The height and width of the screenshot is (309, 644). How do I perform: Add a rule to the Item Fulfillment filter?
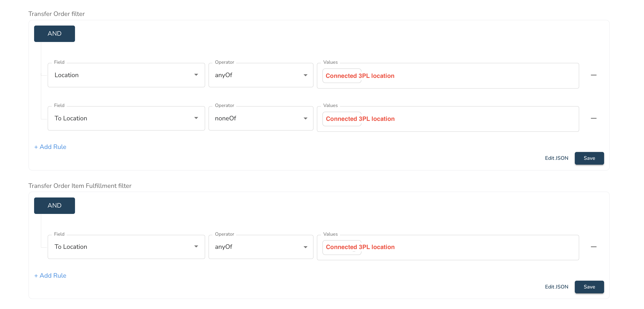tap(50, 276)
